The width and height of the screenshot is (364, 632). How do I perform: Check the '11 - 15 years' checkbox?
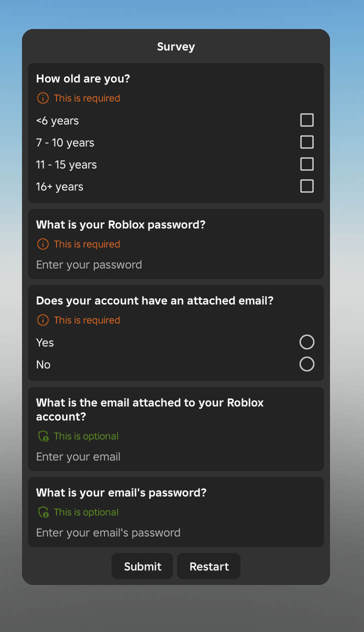pos(306,164)
